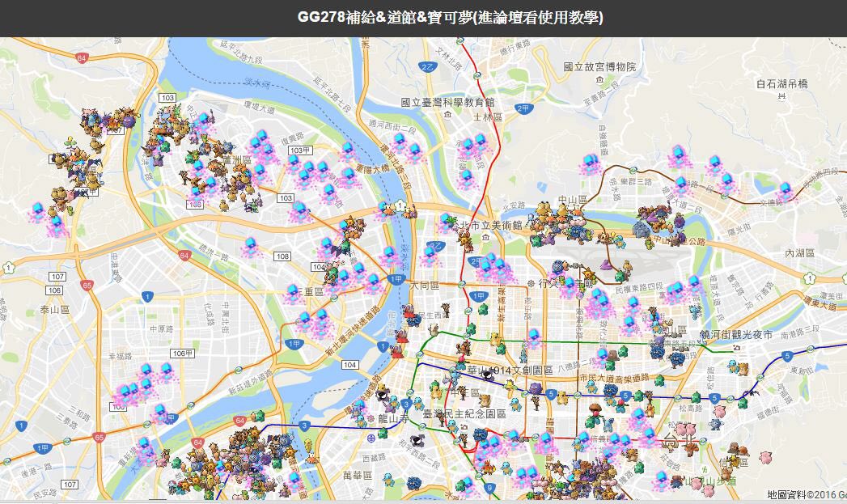Viewport: 847px width, 504px height.
Task: Select the 饒河街觀光夜市 label
Action: (736, 335)
